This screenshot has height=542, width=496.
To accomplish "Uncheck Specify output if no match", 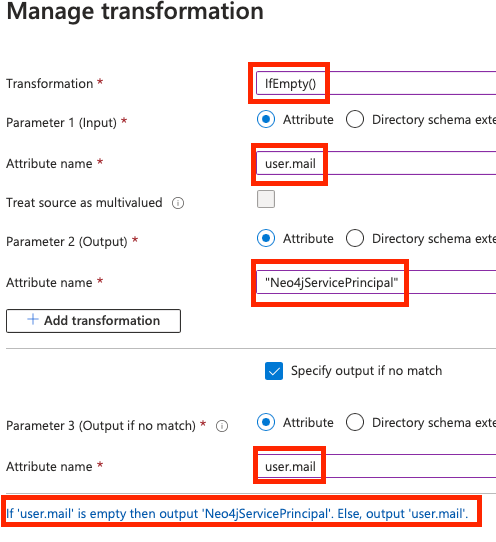I will click(x=274, y=371).
